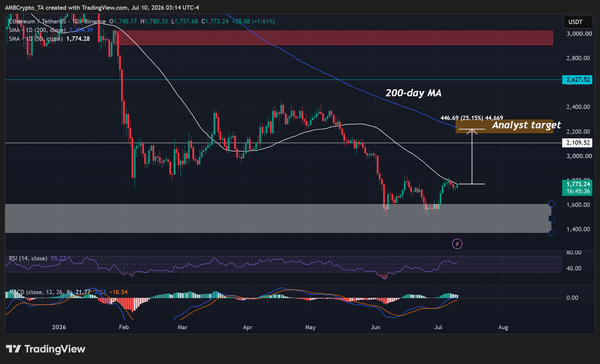Click the +28.08 (+1.61%) change value
The image size is (600, 364).
(x=253, y=21)
